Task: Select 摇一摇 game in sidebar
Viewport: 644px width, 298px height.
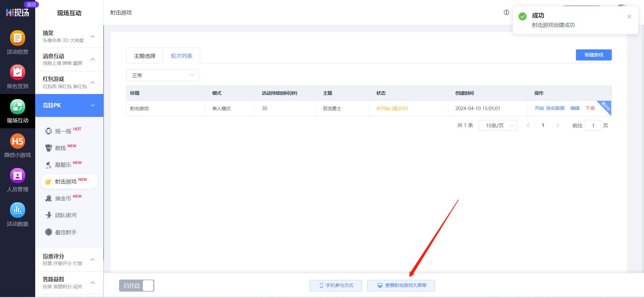Action: click(x=63, y=131)
